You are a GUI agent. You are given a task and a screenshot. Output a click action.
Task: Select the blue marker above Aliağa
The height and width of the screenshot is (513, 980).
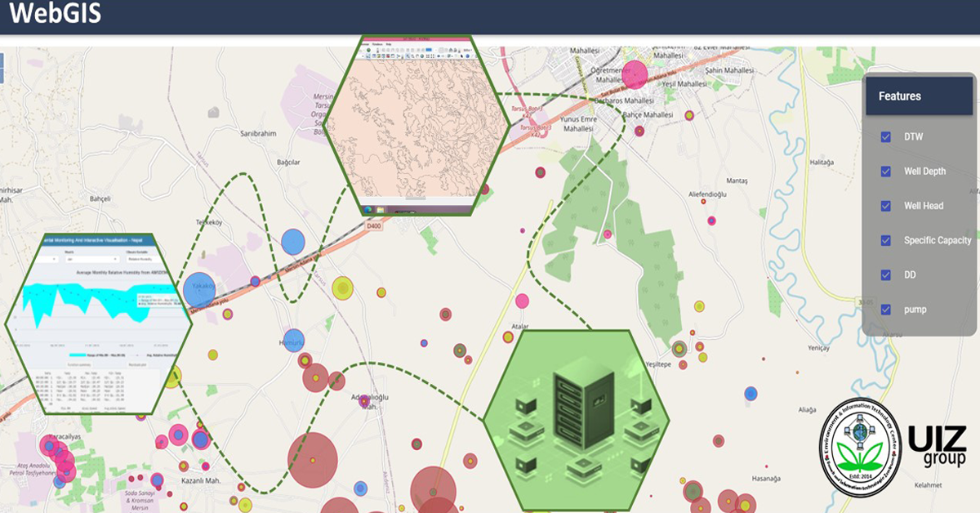tap(751, 394)
